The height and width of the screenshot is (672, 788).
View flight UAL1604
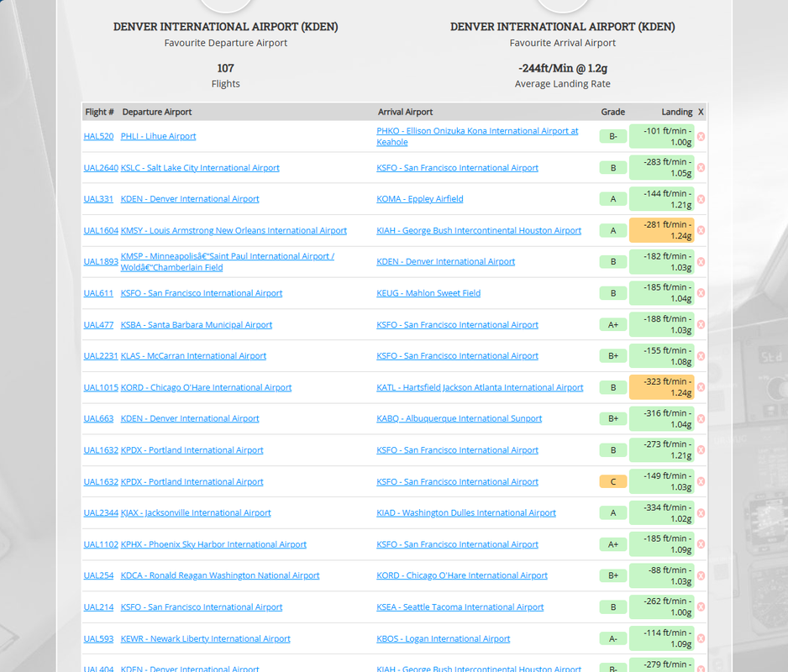[101, 231]
